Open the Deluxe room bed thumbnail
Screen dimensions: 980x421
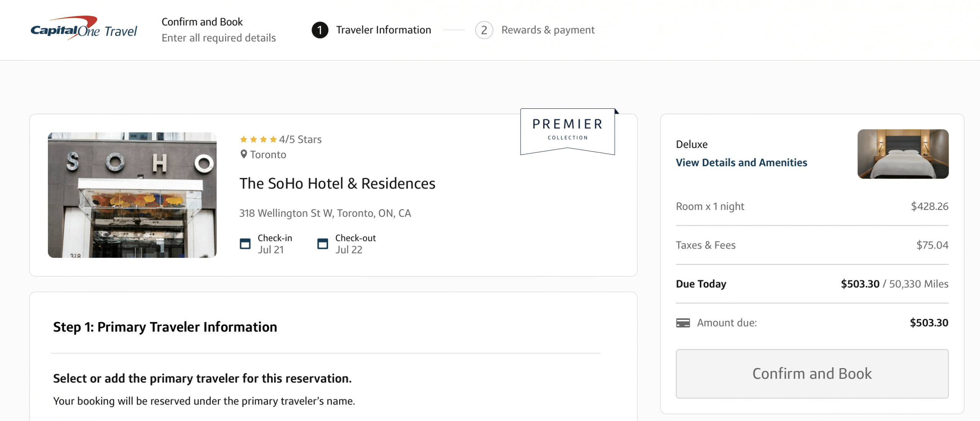point(903,154)
